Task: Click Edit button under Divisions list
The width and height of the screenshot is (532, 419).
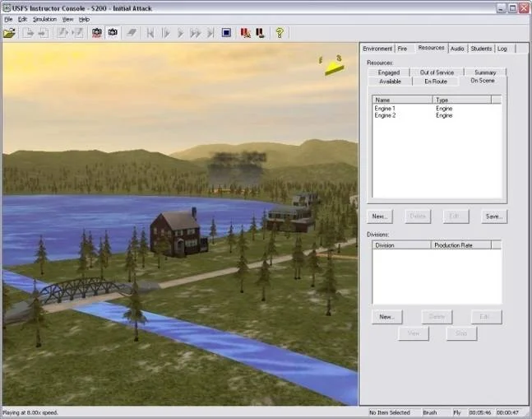Action: [x=486, y=317]
